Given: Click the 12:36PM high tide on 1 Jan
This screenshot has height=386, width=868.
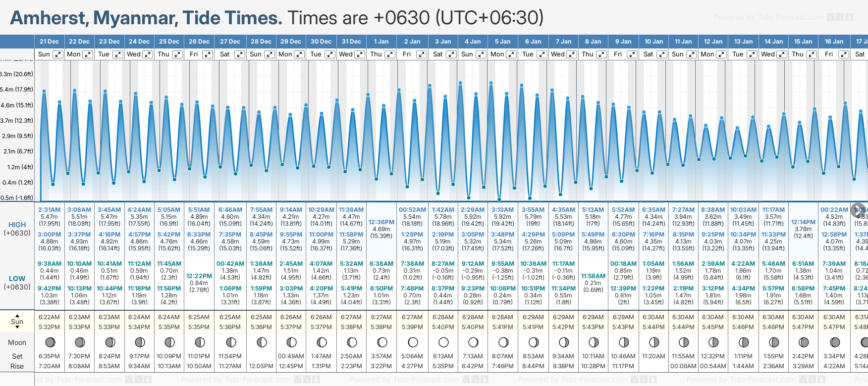Looking at the screenshot, I should point(381,222).
